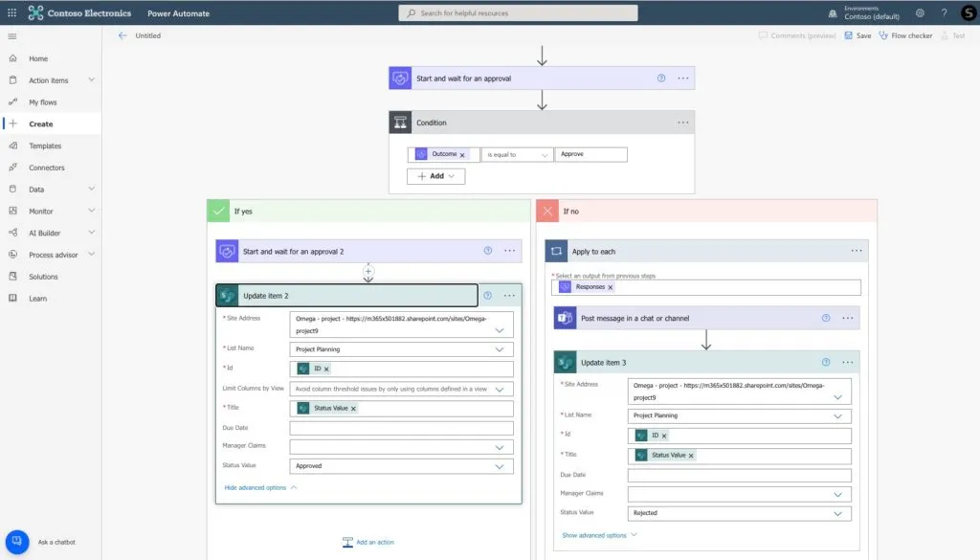Click Add an action in If yes branch
The width and height of the screenshot is (980, 560).
tap(368, 542)
